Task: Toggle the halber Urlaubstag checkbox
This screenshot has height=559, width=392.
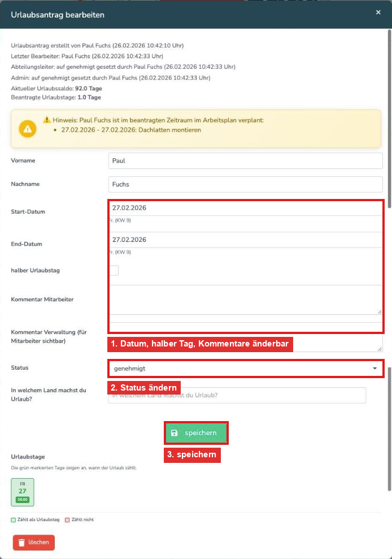Action: pyautogui.click(x=114, y=270)
